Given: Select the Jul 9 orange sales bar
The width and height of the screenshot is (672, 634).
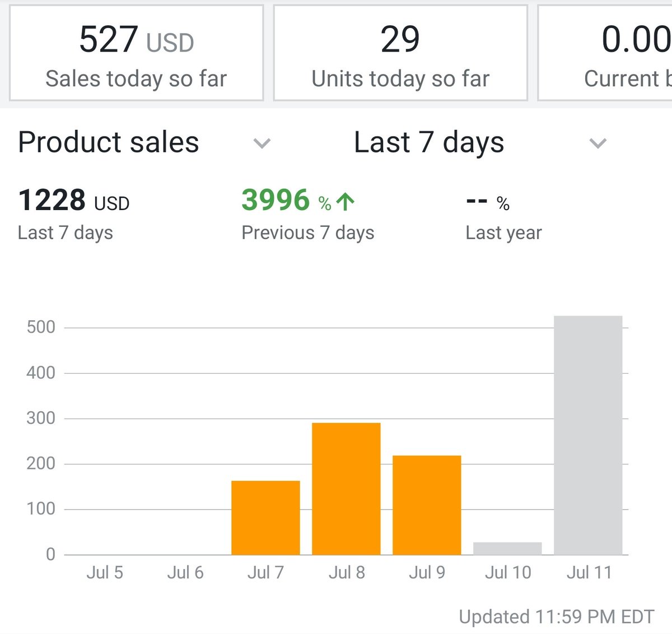Looking at the screenshot, I should pos(427,504).
